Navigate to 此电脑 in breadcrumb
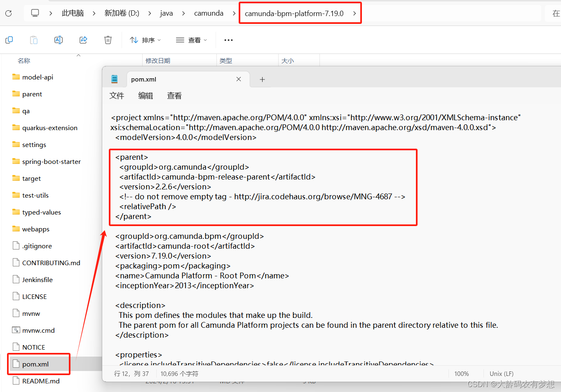Viewport: 561px width, 392px height. coord(73,13)
